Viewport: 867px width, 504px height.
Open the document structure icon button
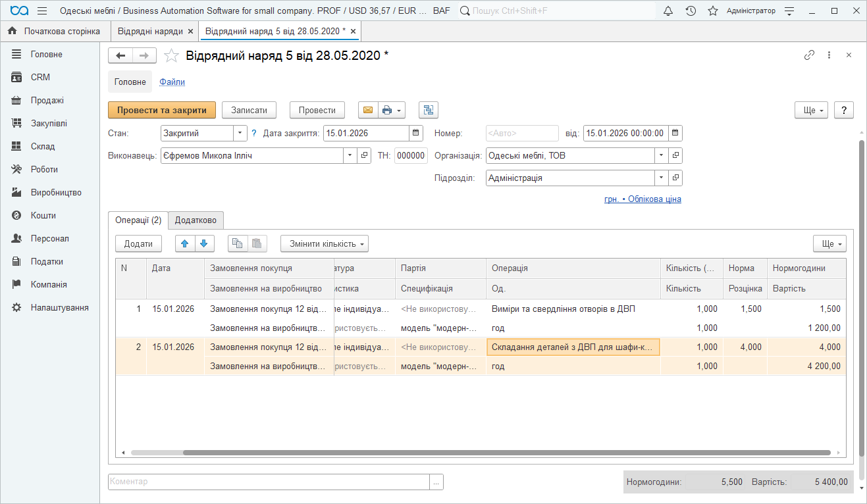pos(428,110)
